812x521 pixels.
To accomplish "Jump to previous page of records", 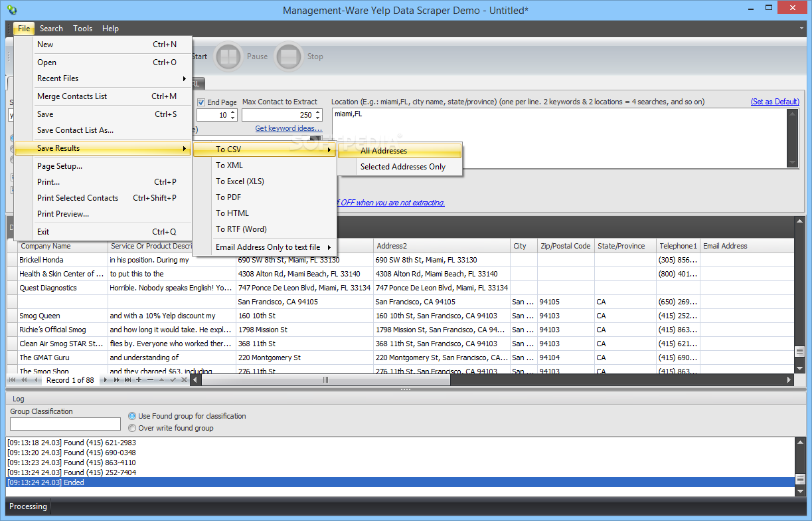I will [x=25, y=380].
